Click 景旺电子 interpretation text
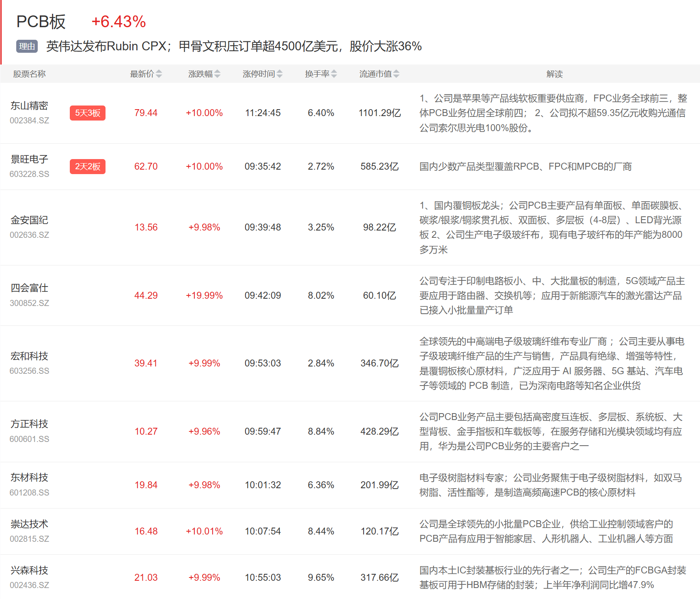The width and height of the screenshot is (700, 599). pos(526,166)
